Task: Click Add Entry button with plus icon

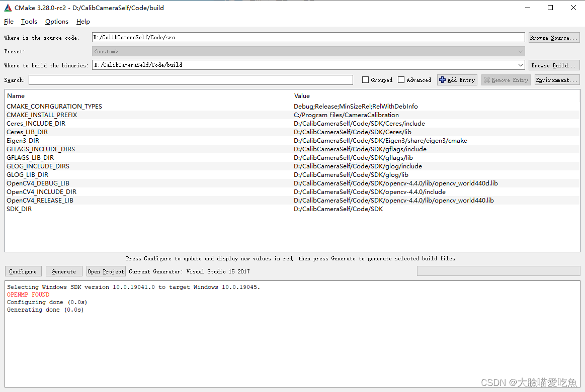Action: (457, 80)
